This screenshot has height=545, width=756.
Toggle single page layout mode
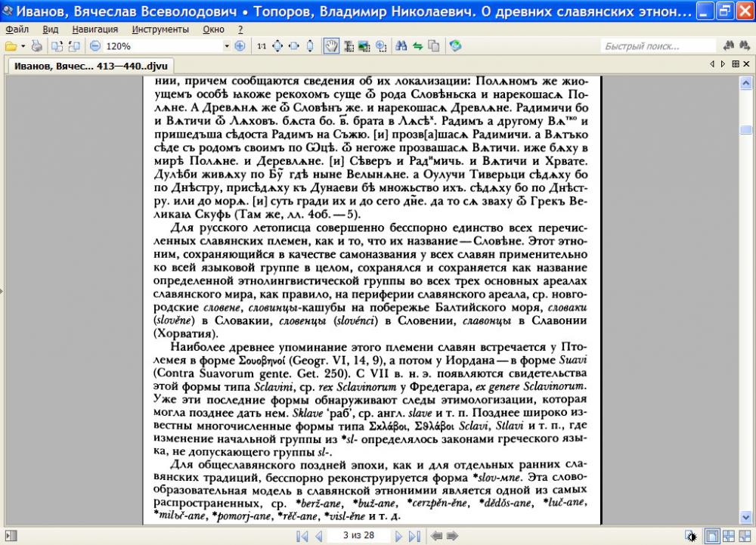click(712, 536)
